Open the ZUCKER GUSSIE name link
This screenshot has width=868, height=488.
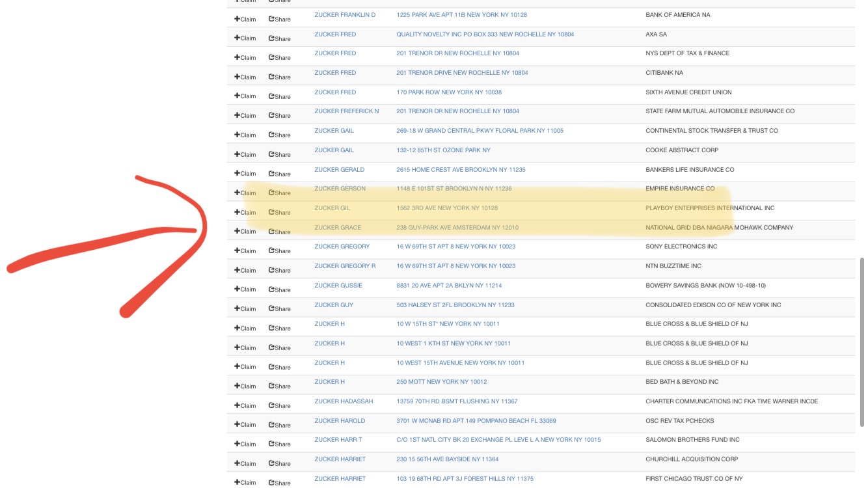[338, 286]
